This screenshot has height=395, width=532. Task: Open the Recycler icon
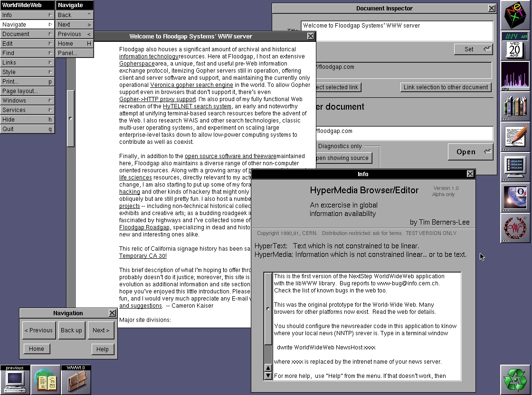point(515,380)
